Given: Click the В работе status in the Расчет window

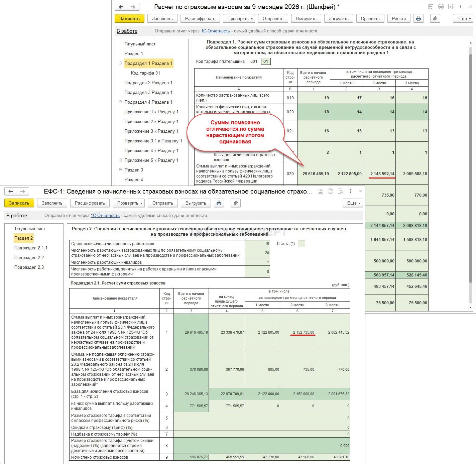Looking at the screenshot, I should (127, 31).
